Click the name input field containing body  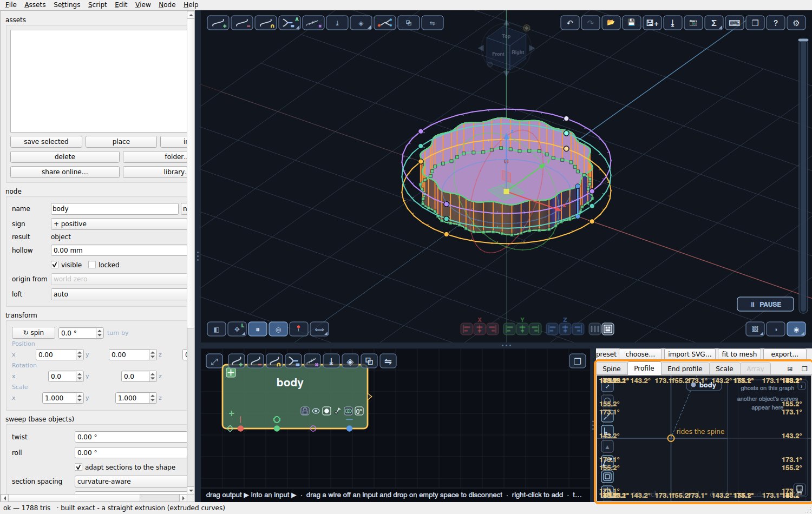point(114,208)
